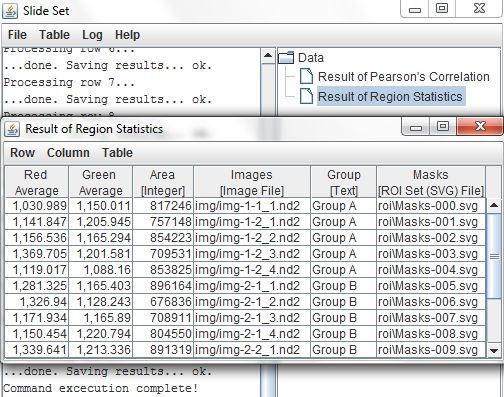The image size is (504, 397).
Task: Click log line 'Command excecution complete!'
Action: click(101, 388)
